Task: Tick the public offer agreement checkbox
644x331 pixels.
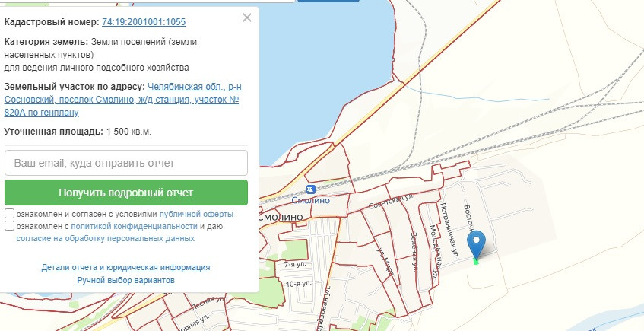Action: 9,214
